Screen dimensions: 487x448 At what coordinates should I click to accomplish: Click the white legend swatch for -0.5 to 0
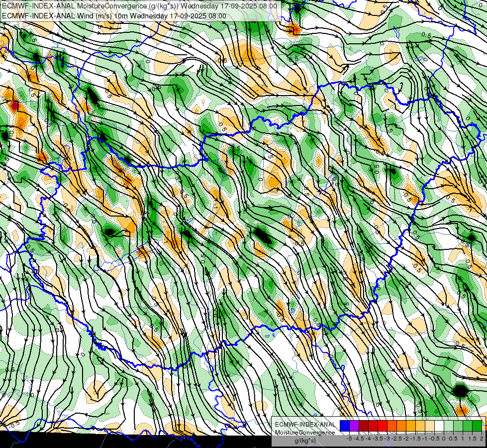tap(439, 426)
